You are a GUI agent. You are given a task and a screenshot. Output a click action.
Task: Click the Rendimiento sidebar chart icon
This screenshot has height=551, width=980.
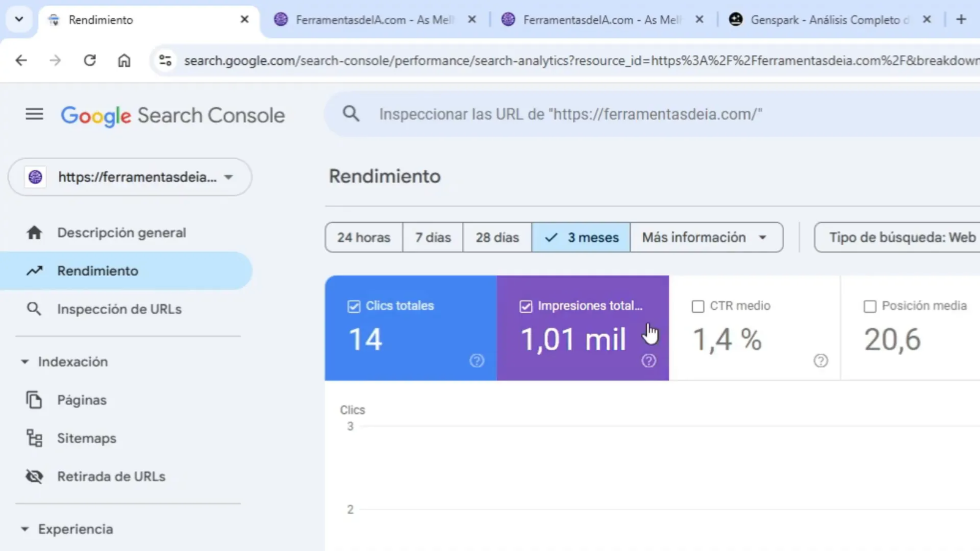(x=34, y=271)
